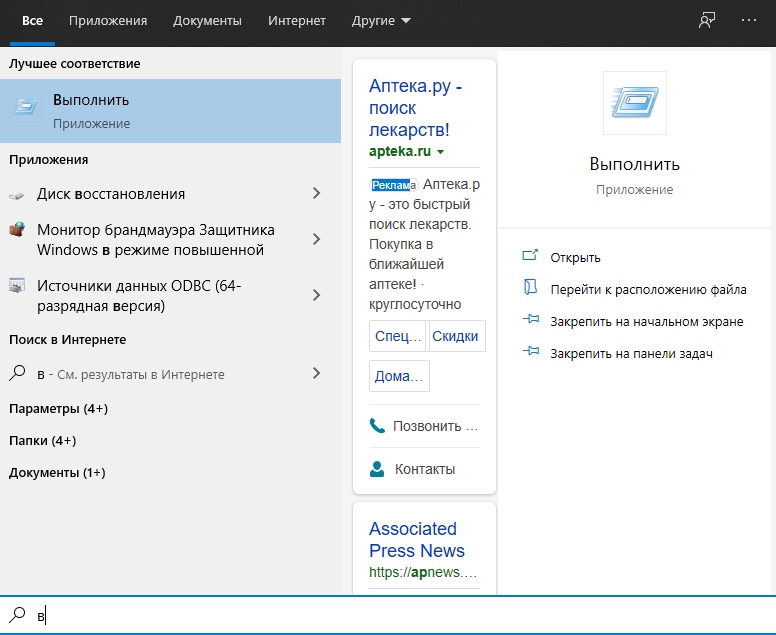The height and width of the screenshot is (635, 776).
Task: Open Associated Press News link
Action: 417,539
